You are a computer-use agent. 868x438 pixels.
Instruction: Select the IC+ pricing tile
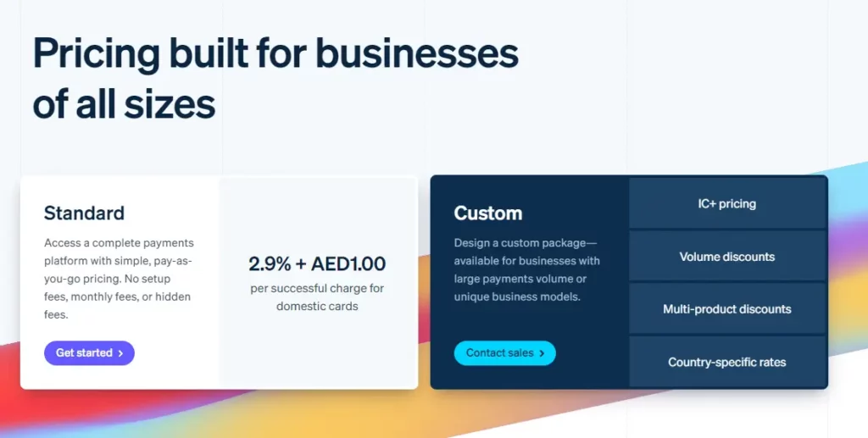(x=727, y=204)
